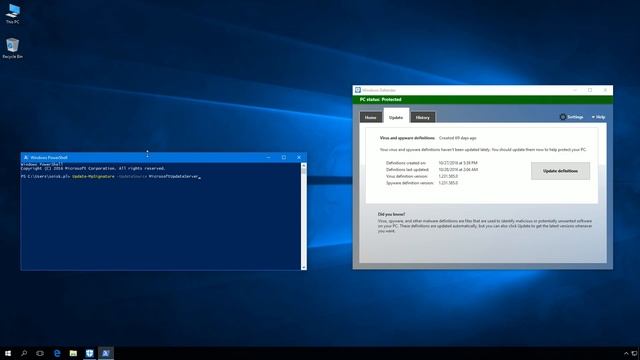Open the History tab in Defender
This screenshot has width=640, height=360.
423,118
